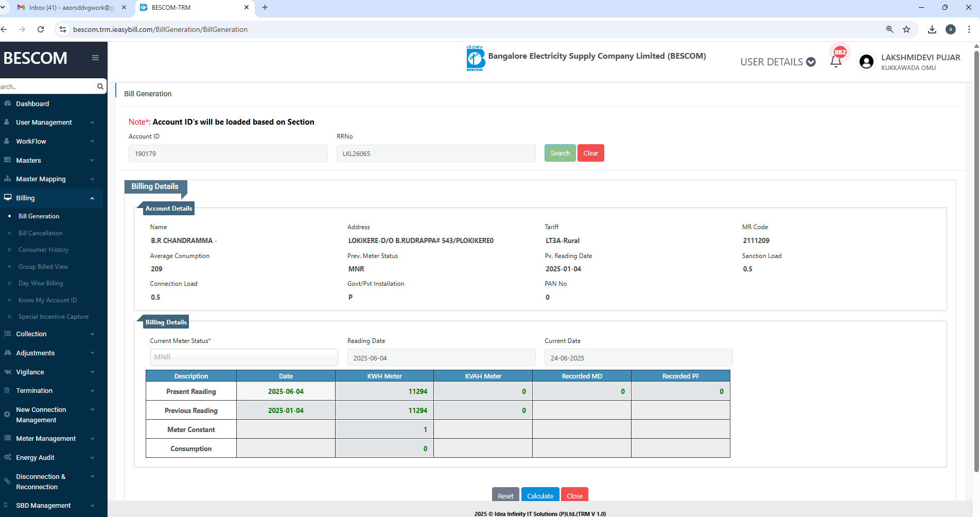Click the browser back arrow

click(4, 29)
